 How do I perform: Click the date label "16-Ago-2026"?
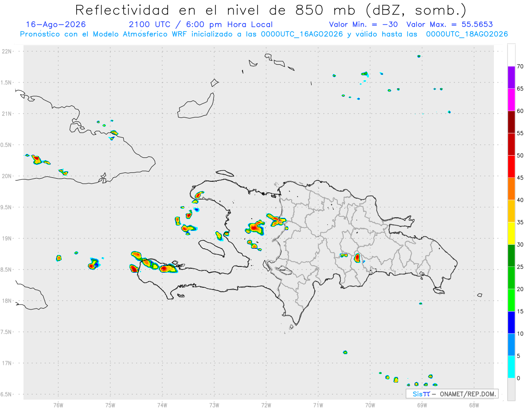[x=56, y=24]
